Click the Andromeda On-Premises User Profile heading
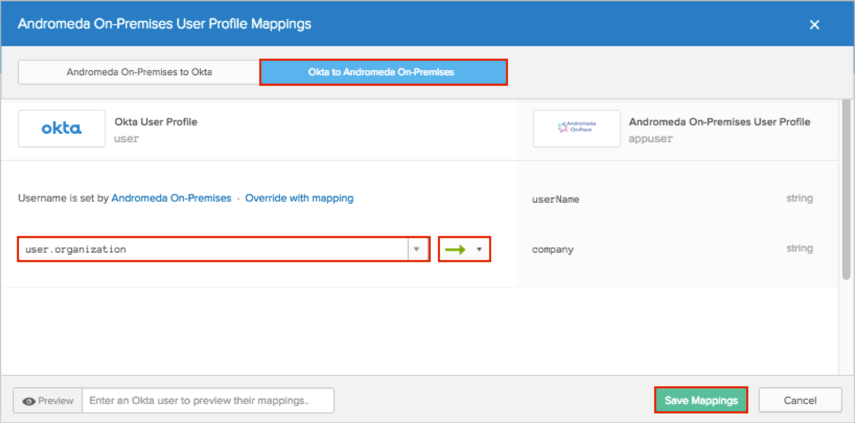Viewport: 855px width, 423px height. tap(719, 122)
